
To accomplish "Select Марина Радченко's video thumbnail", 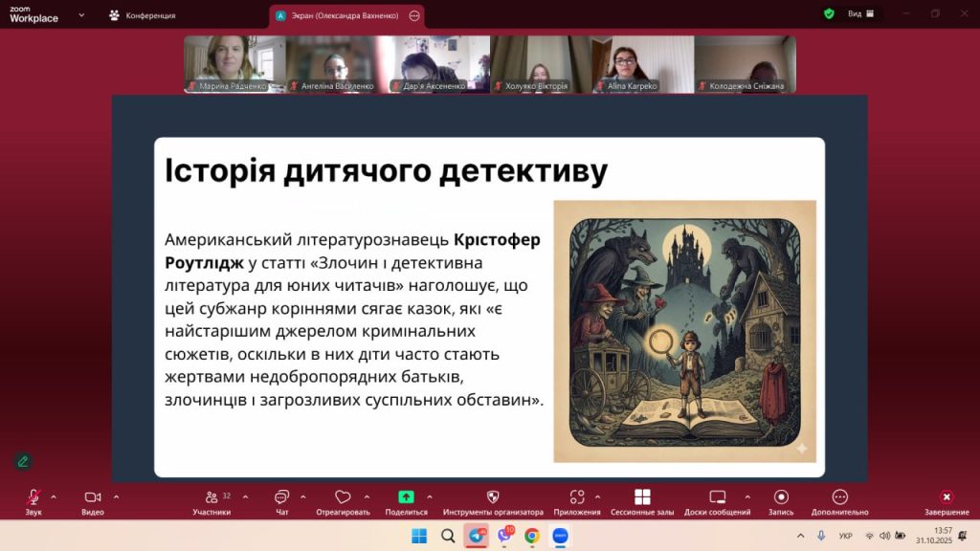I will (234, 64).
